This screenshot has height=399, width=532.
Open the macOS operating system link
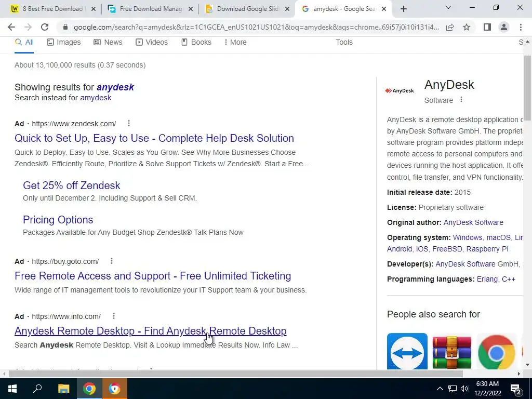[498, 237]
